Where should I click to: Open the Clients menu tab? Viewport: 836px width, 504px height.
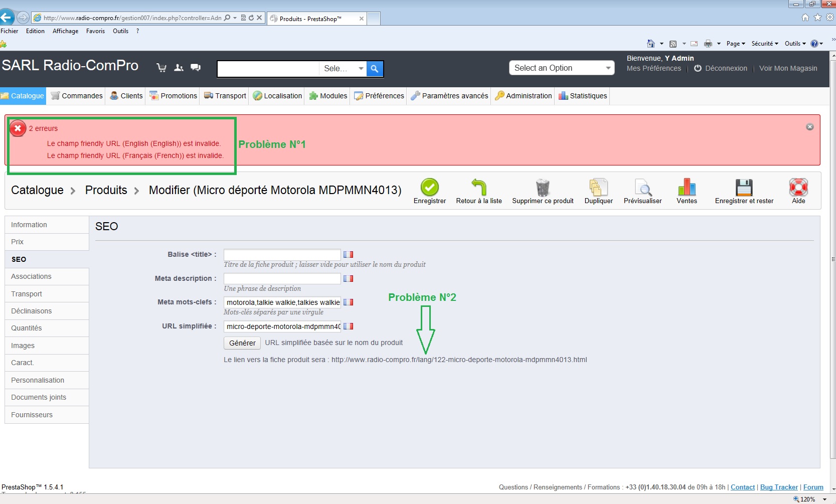[x=126, y=96]
